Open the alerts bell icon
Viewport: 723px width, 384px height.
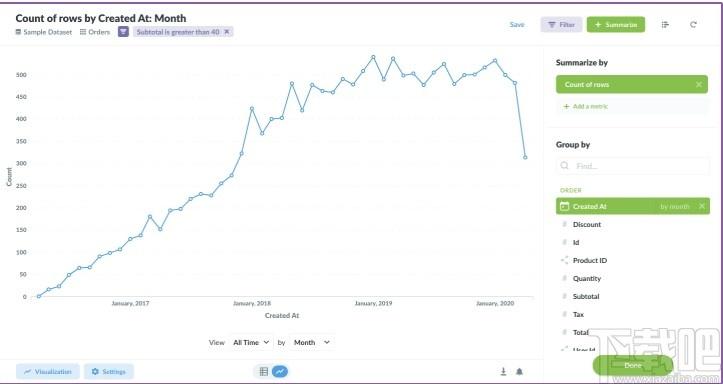[x=519, y=371]
